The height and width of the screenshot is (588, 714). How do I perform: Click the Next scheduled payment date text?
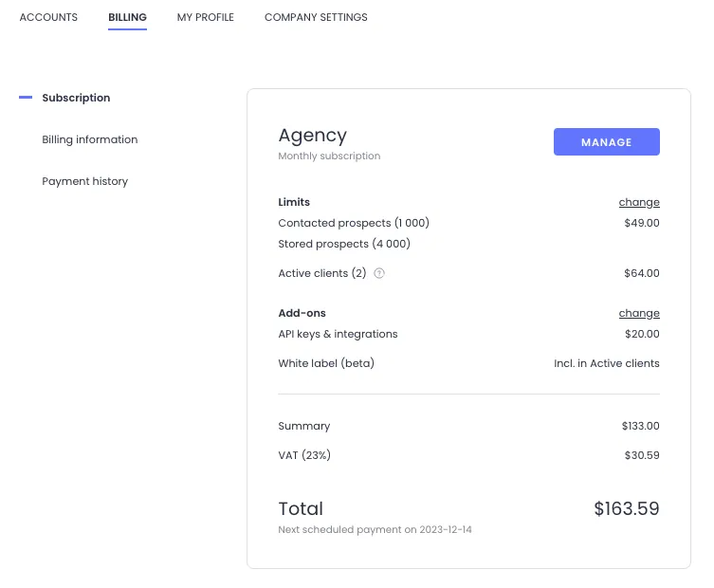[x=375, y=530]
